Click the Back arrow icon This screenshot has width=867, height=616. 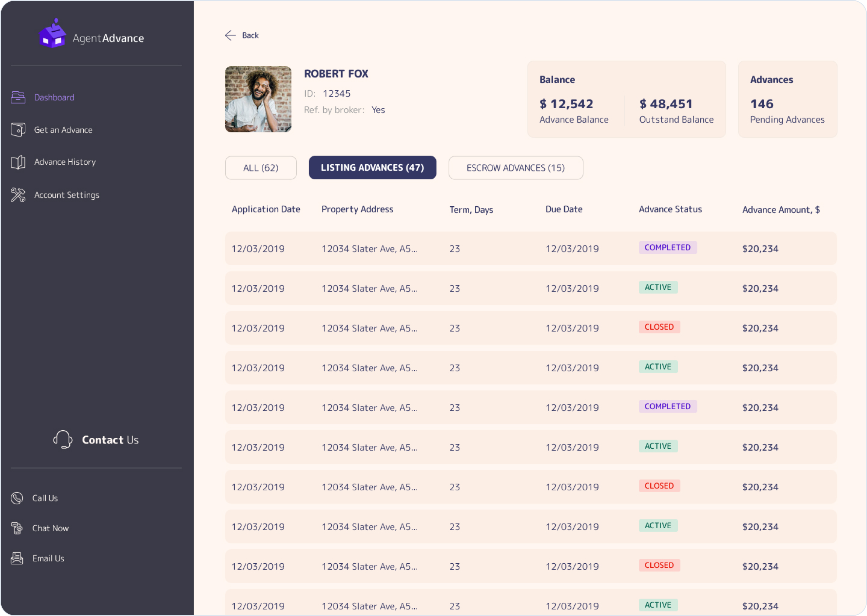(x=230, y=35)
